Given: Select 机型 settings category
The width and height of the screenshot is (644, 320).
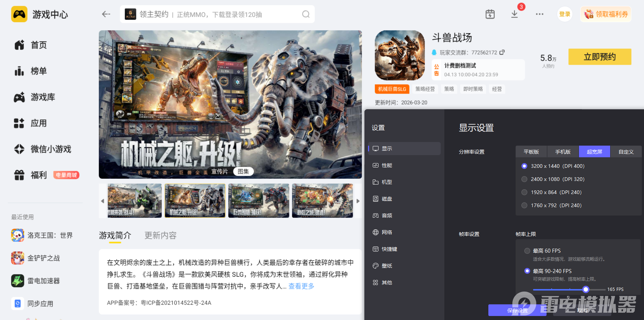Looking at the screenshot, I should pyautogui.click(x=404, y=182).
